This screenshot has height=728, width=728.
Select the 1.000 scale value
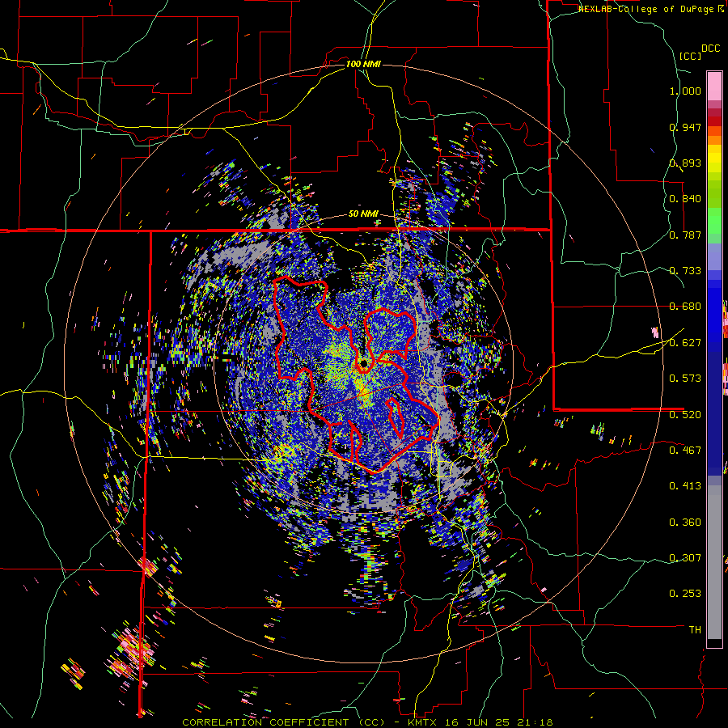tap(685, 91)
